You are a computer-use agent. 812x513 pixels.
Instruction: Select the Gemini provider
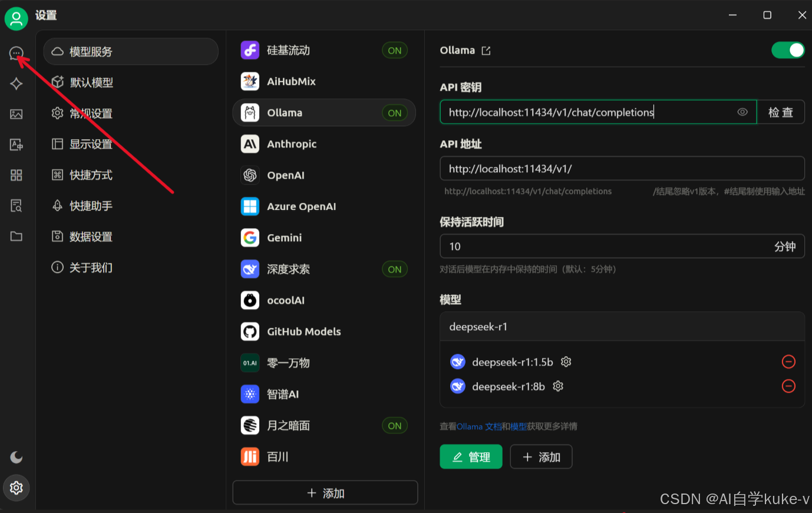point(324,238)
